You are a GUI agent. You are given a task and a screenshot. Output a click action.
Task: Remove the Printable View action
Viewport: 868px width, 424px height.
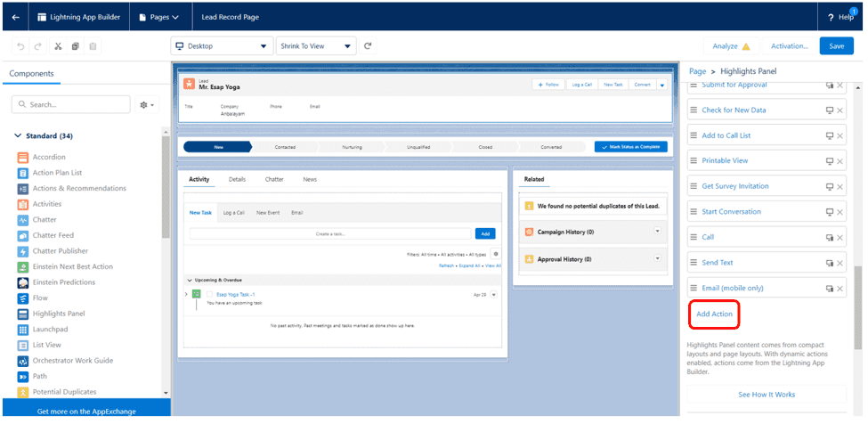tap(840, 161)
